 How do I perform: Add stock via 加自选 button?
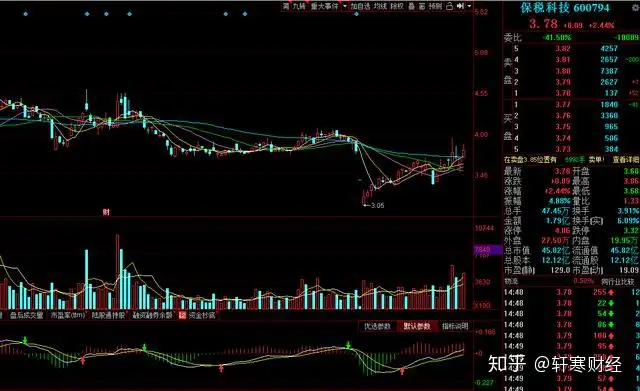(360, 6)
